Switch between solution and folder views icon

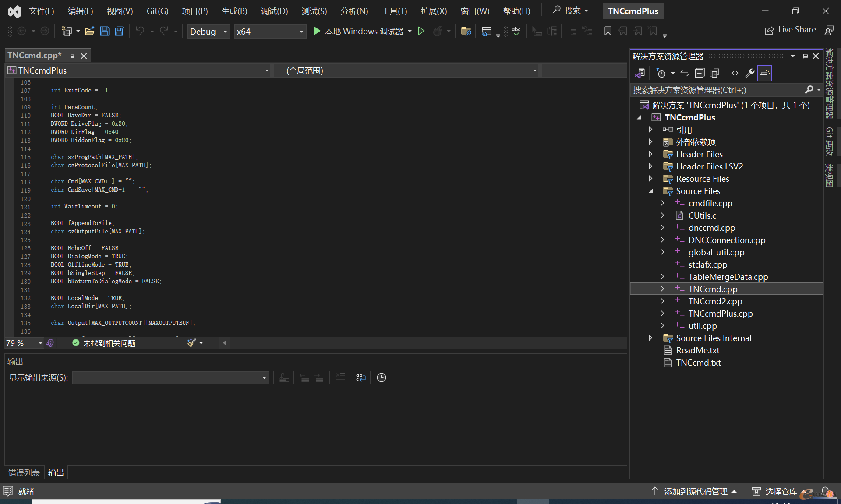coord(640,73)
